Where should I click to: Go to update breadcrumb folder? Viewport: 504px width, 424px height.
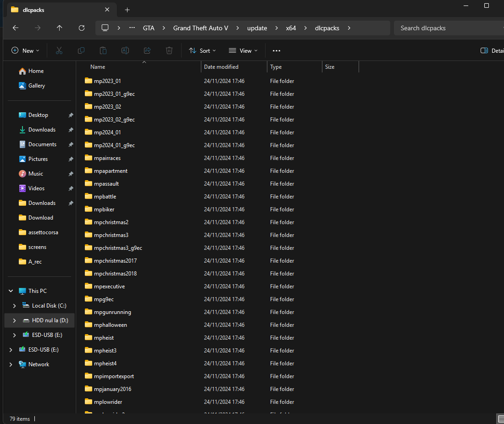pyautogui.click(x=257, y=28)
